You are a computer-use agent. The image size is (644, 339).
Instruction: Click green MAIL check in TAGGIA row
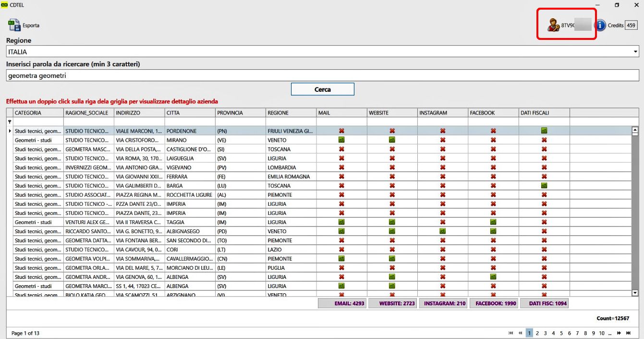pos(341,222)
